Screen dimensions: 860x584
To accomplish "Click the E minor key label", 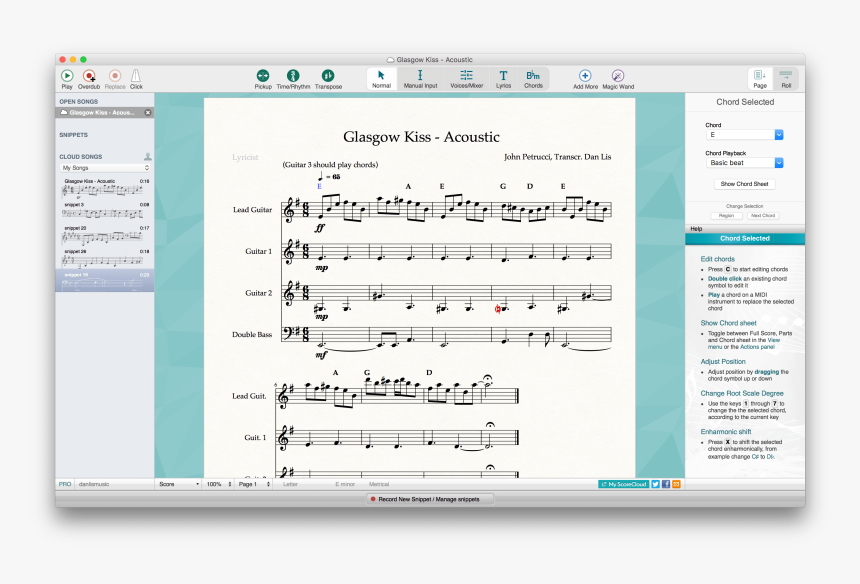I will tap(345, 484).
